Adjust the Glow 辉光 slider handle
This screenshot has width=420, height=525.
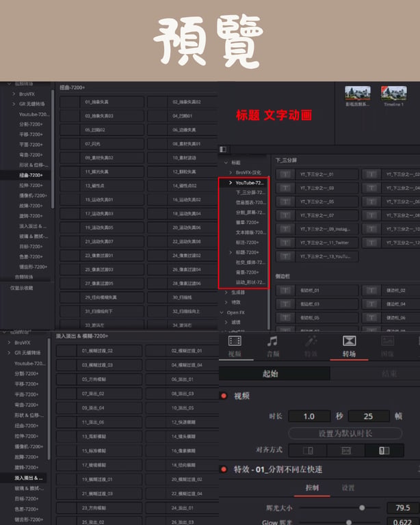[349, 522]
